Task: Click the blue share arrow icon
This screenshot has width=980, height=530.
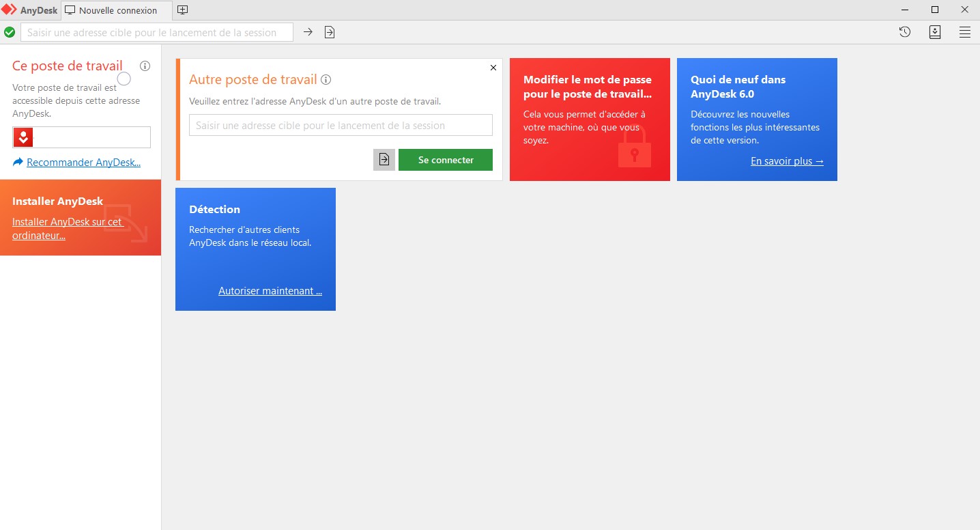Action: (x=18, y=163)
